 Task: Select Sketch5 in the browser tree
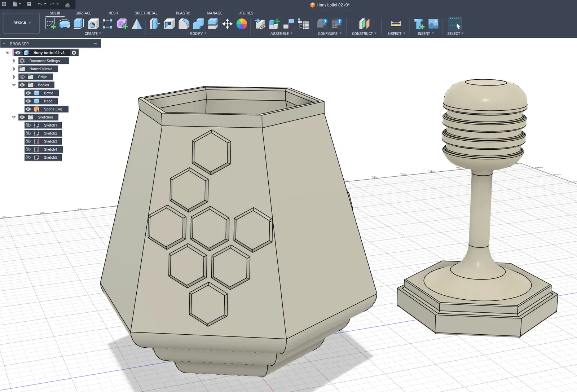(50, 158)
